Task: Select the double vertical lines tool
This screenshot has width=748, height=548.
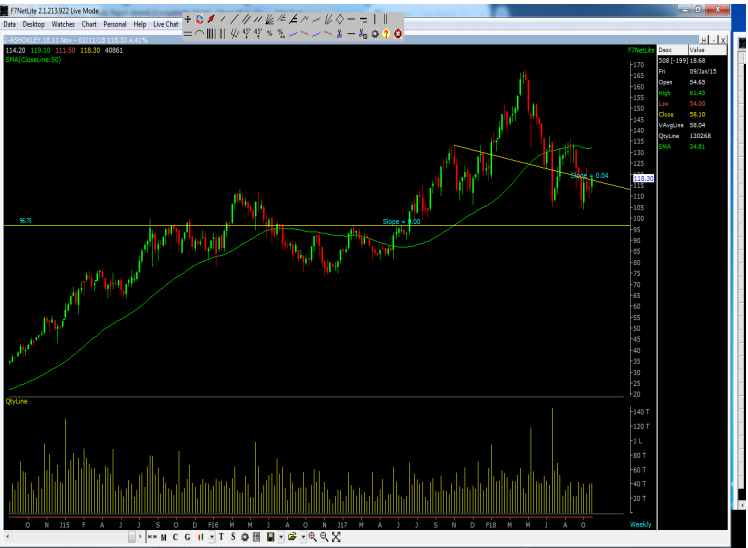Action: tap(385, 19)
